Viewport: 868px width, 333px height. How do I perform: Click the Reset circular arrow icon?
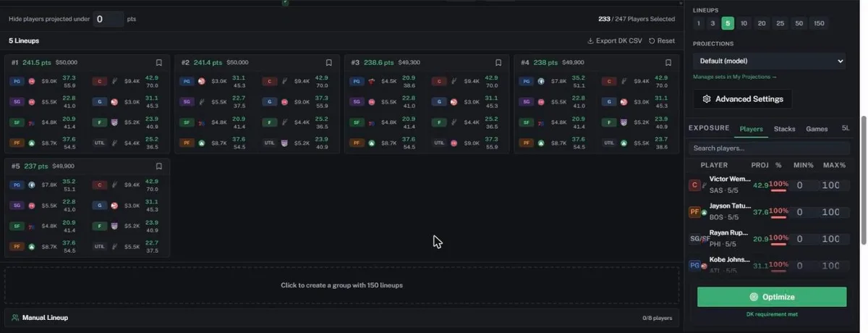(652, 41)
